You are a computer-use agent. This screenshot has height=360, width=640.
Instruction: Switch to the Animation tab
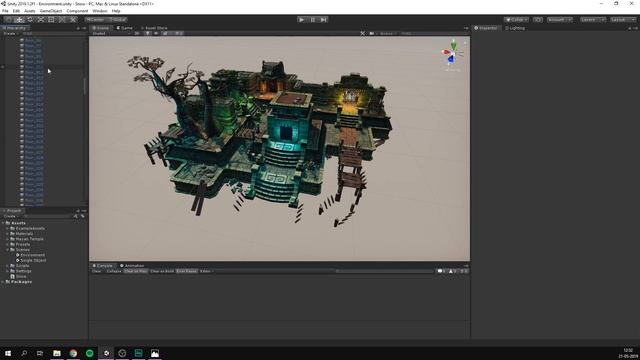coord(132,266)
